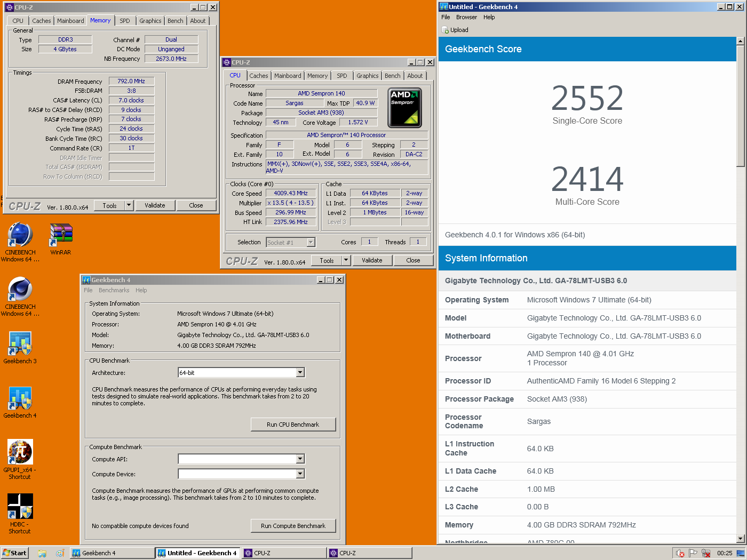The width and height of the screenshot is (747, 560).
Task: Open File menu in the small Geekbench 4 window
Action: click(88, 290)
